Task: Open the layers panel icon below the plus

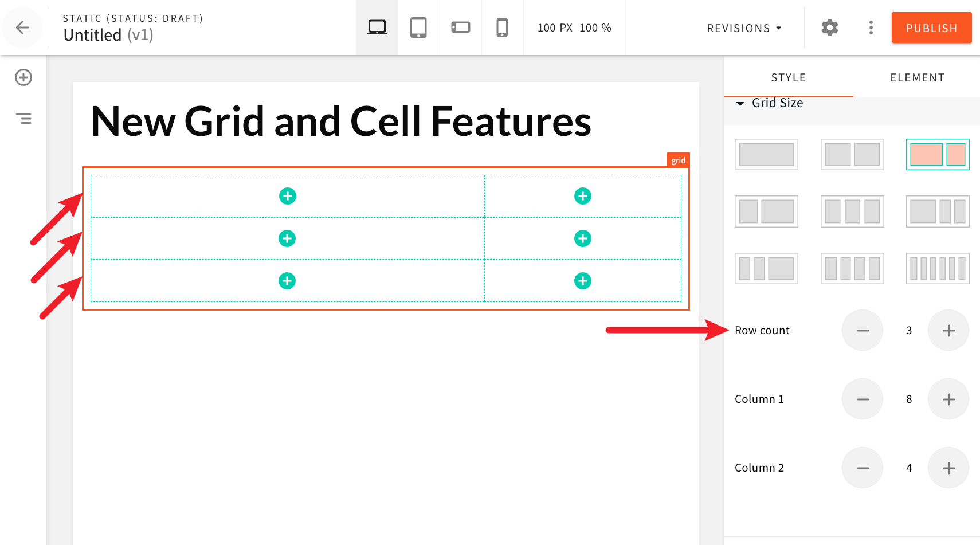Action: point(24,119)
